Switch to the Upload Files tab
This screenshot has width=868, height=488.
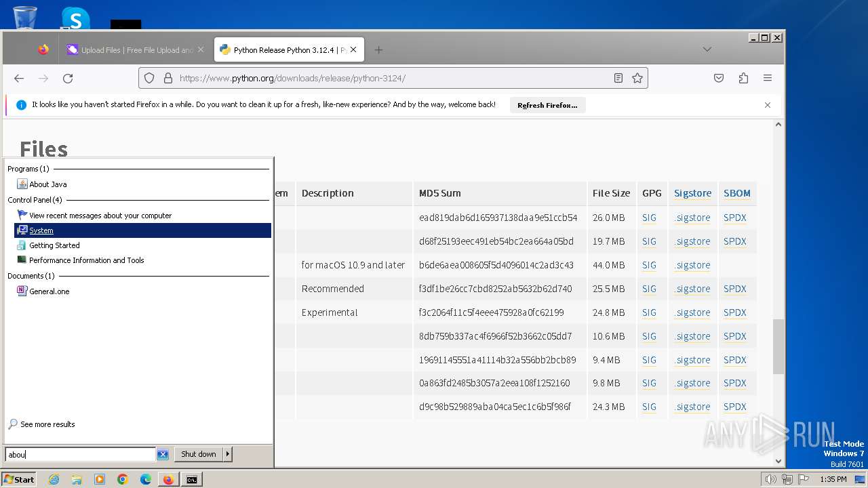[136, 49]
